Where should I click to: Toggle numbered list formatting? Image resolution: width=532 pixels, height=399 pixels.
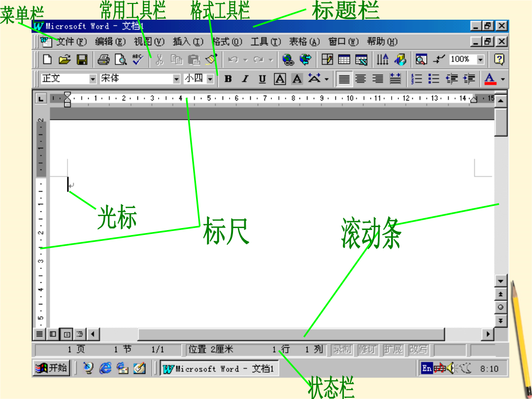pyautogui.click(x=416, y=79)
